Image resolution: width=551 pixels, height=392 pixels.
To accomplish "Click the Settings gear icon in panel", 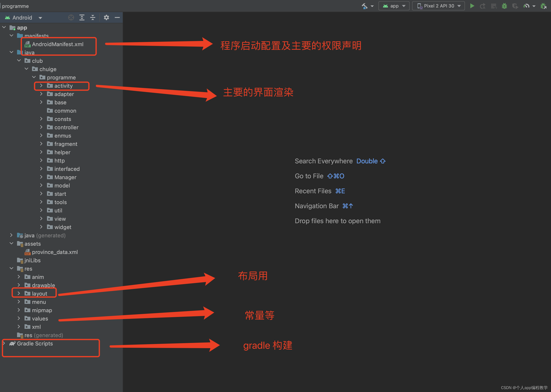I will coord(106,17).
